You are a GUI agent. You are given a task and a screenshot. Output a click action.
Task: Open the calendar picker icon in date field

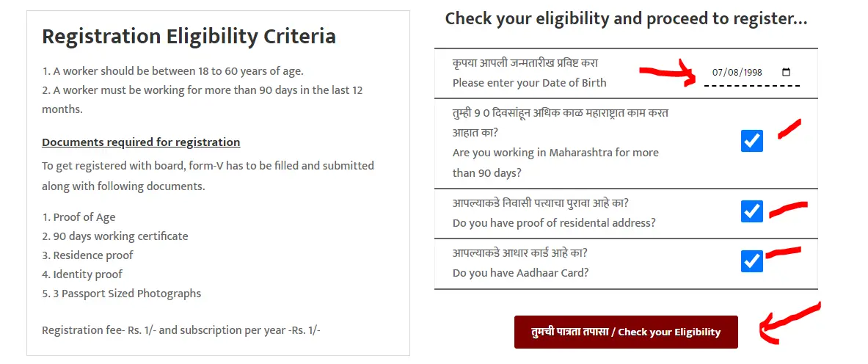click(x=786, y=72)
